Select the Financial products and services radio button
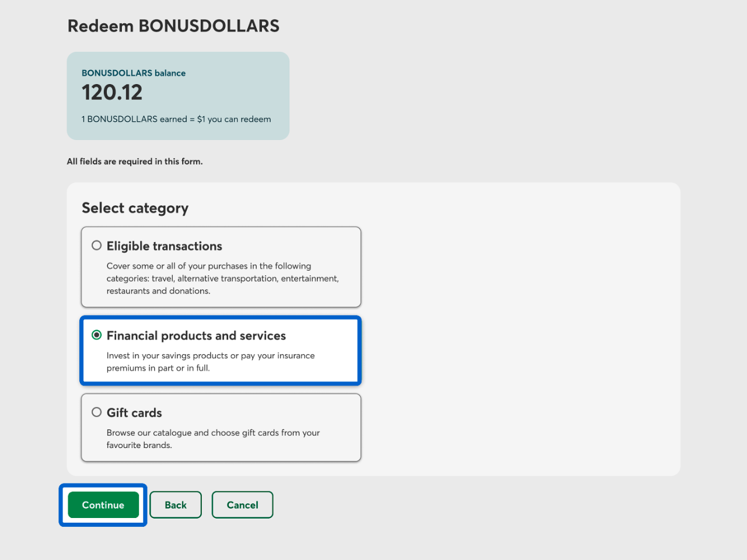747x560 pixels. click(x=97, y=335)
